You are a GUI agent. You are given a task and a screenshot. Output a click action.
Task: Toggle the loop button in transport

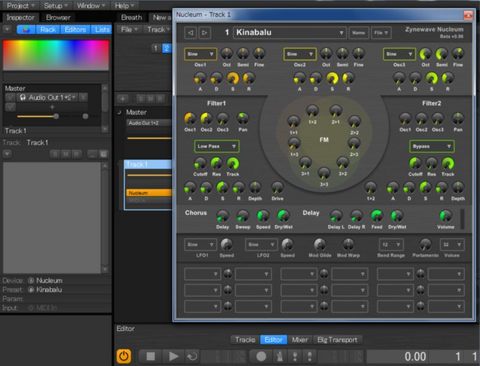(x=192, y=357)
